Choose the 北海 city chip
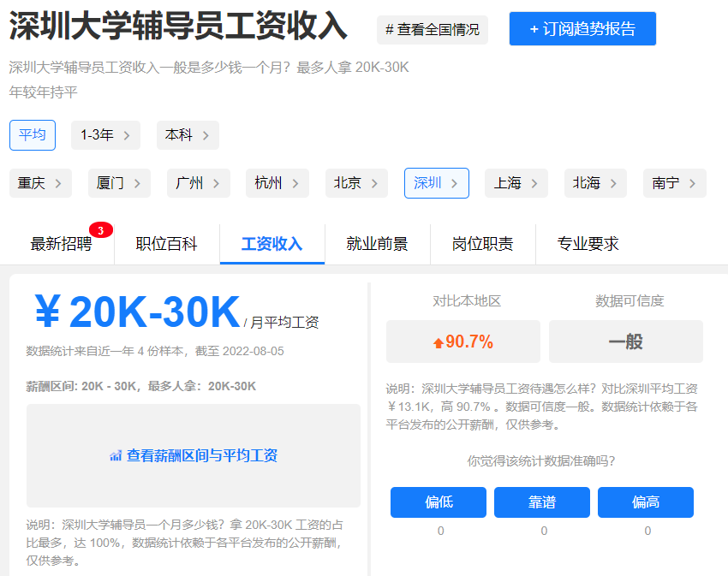Screen dimensions: 728x576 (x=596, y=183)
